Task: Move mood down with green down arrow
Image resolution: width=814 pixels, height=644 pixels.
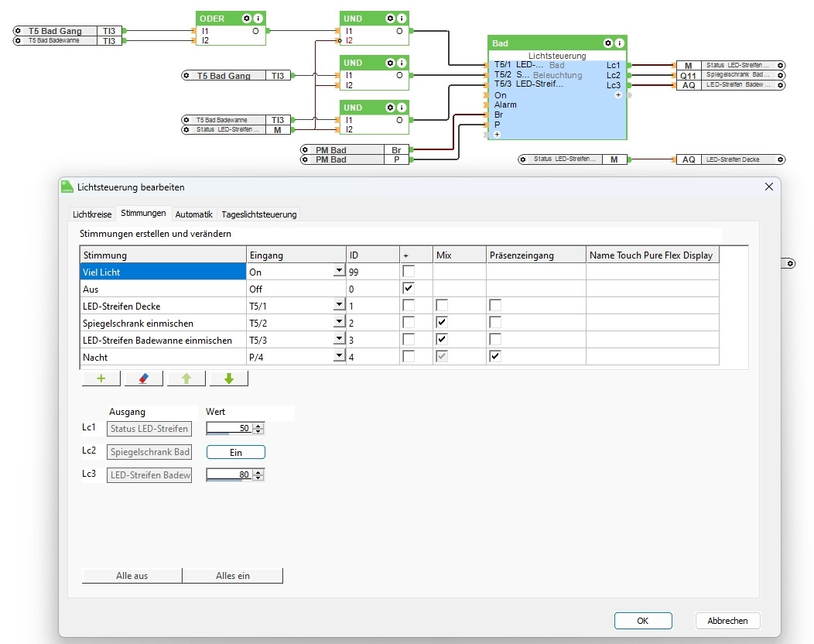Action: [x=228, y=379]
